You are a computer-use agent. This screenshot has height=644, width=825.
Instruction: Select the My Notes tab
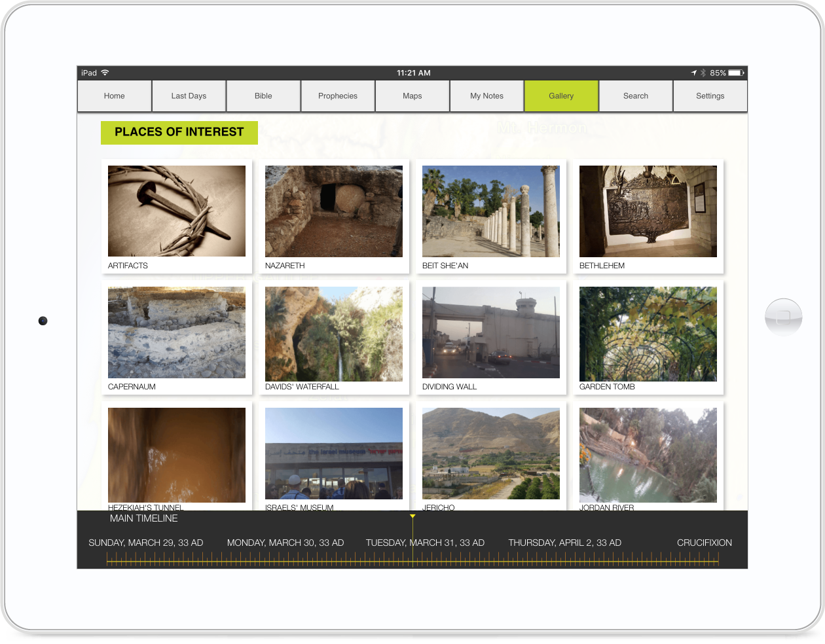pyautogui.click(x=486, y=96)
